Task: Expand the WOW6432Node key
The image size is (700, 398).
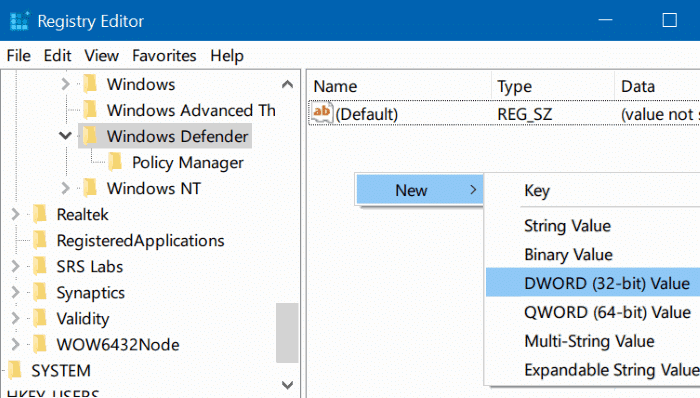Action: point(15,344)
